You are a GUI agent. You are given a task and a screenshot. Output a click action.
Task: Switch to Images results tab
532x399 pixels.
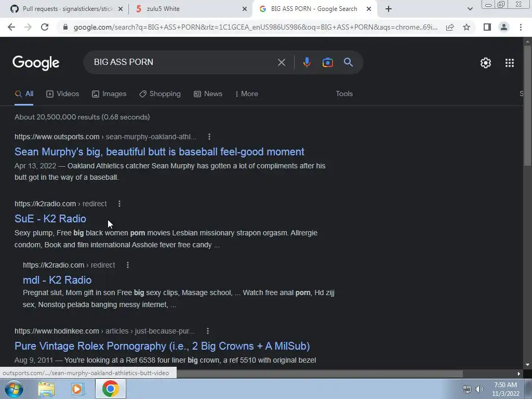tap(109, 94)
